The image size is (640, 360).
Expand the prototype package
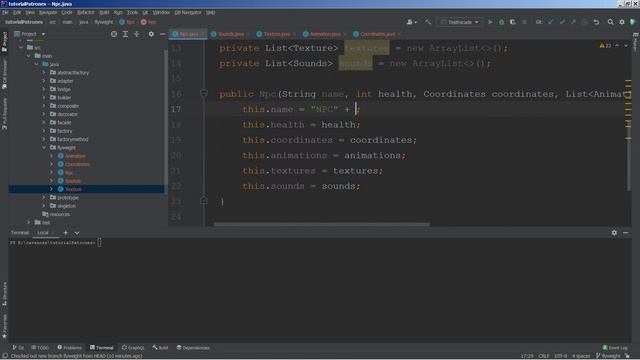tap(44, 198)
